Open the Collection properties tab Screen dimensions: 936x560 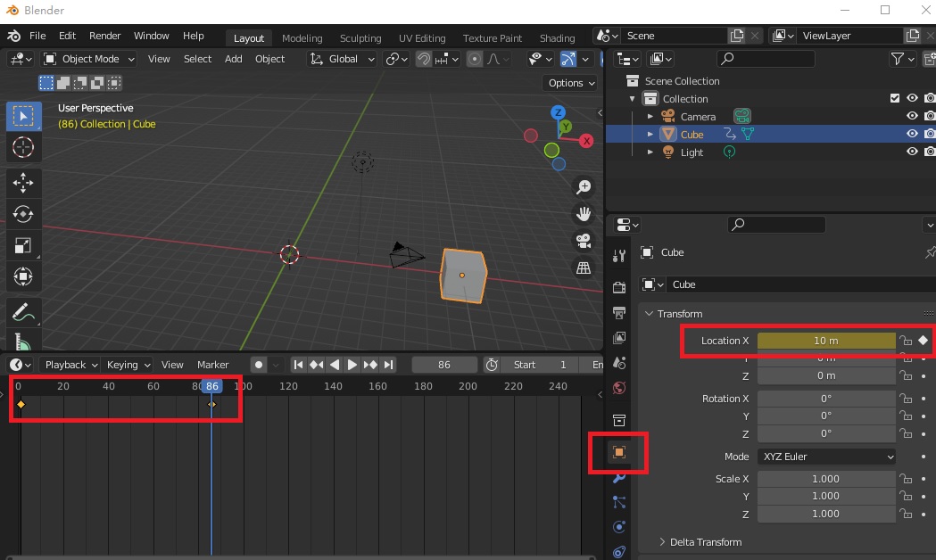pos(619,421)
